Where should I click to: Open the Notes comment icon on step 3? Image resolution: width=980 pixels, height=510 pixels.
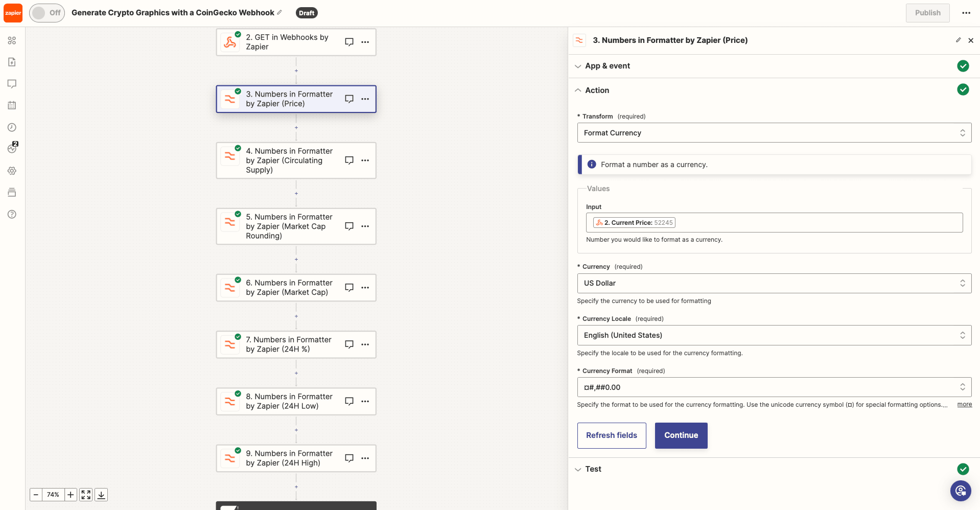349,99
